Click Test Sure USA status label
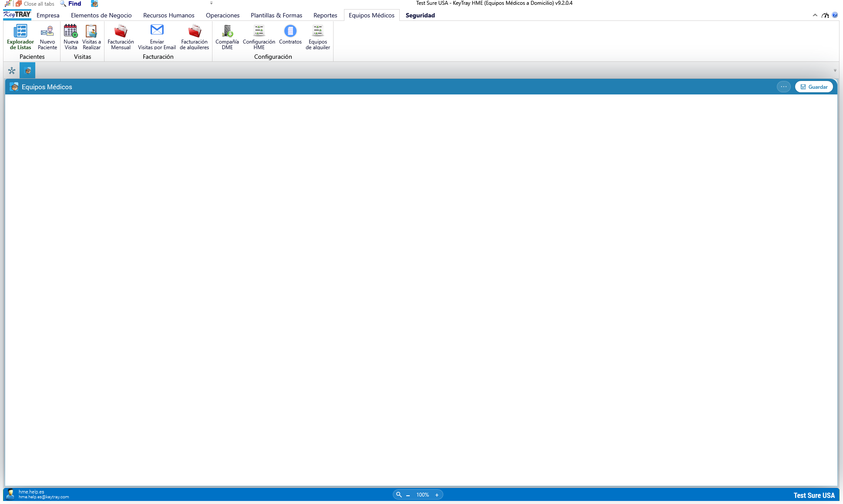 [814, 495]
